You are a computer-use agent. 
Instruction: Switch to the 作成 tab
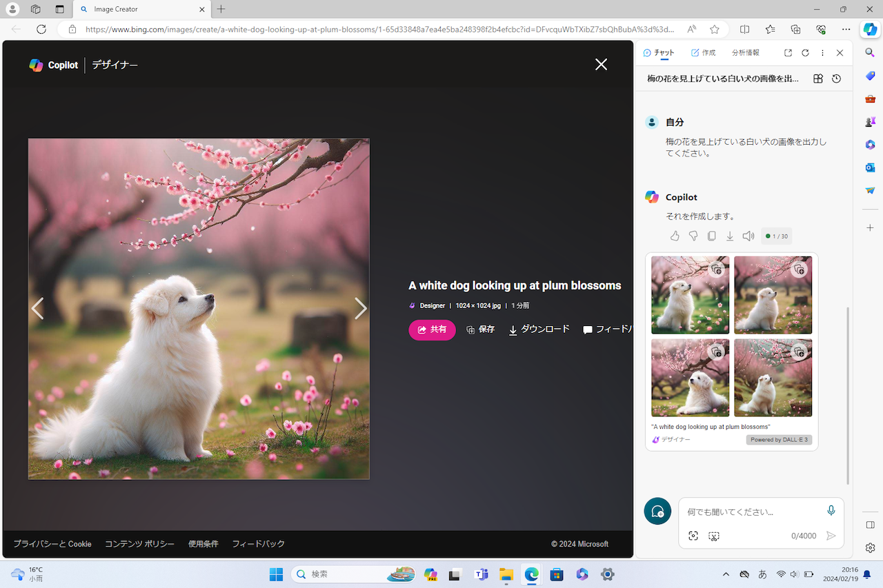point(703,53)
